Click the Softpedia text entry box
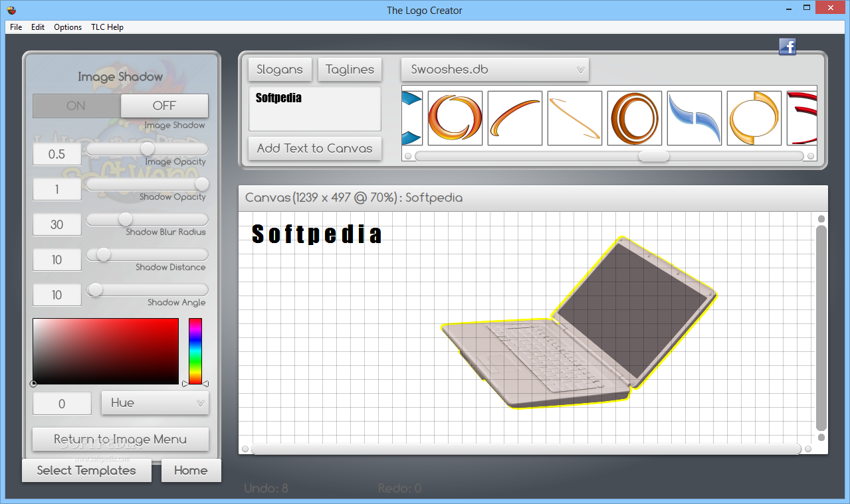 315,108
